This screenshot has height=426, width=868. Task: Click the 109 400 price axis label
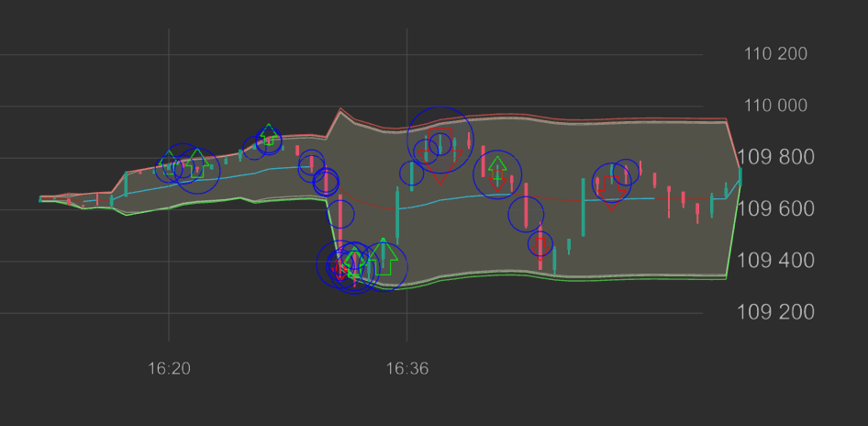(775, 261)
